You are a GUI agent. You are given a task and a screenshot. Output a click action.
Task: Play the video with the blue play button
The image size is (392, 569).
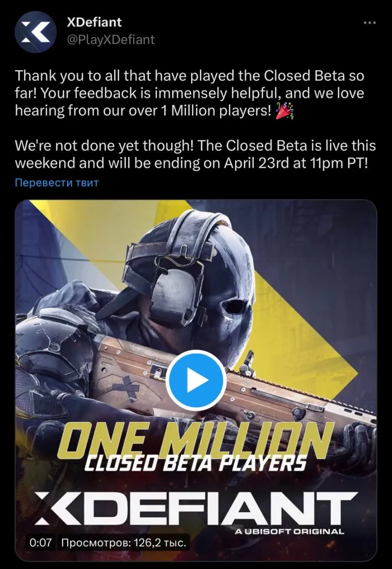coord(196,380)
